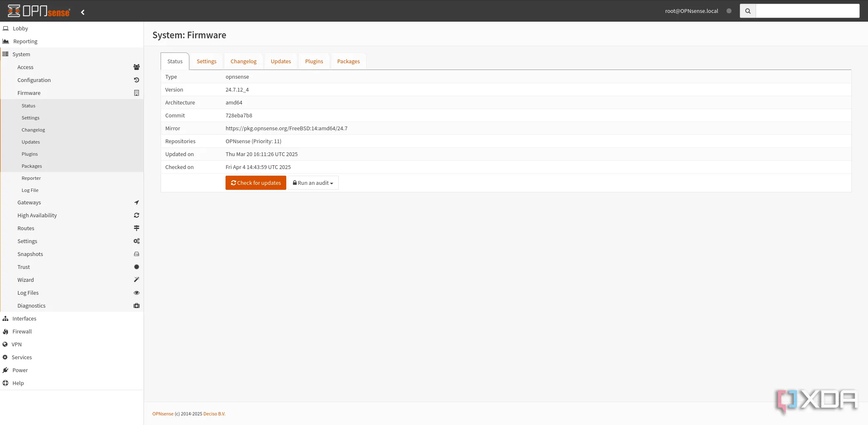Screen dimensions: 868x425
Task: Click the Gateways arrow icon
Action: (136, 202)
